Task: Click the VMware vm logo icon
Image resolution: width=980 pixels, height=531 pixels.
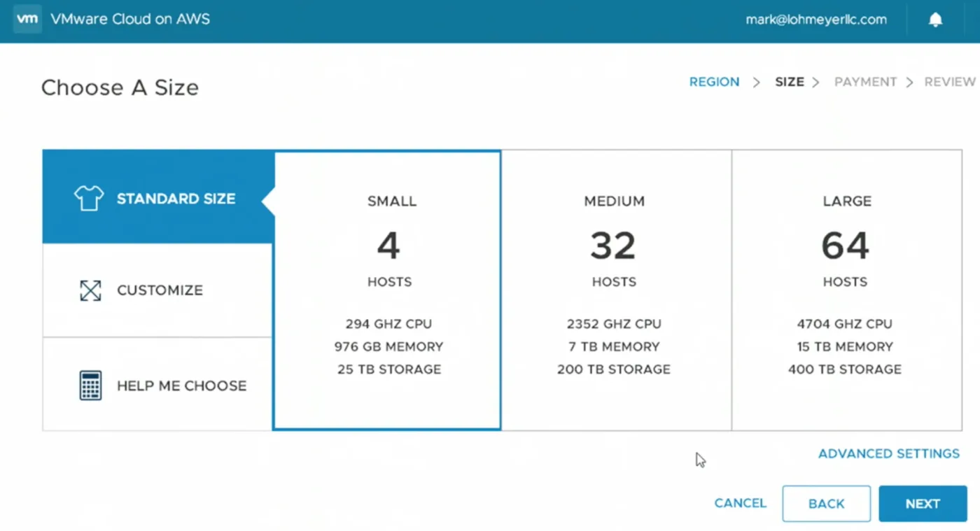Action: (x=27, y=19)
